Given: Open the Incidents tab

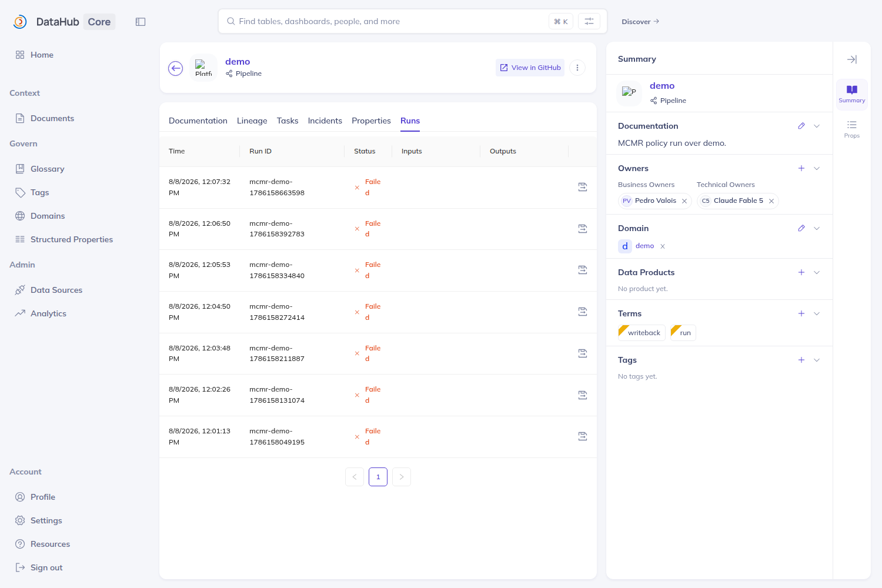Looking at the screenshot, I should point(325,121).
